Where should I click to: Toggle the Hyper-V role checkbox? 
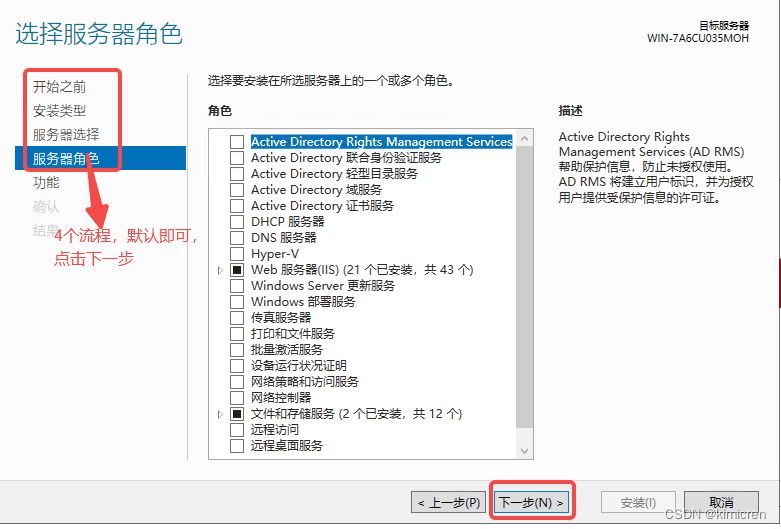(x=237, y=254)
